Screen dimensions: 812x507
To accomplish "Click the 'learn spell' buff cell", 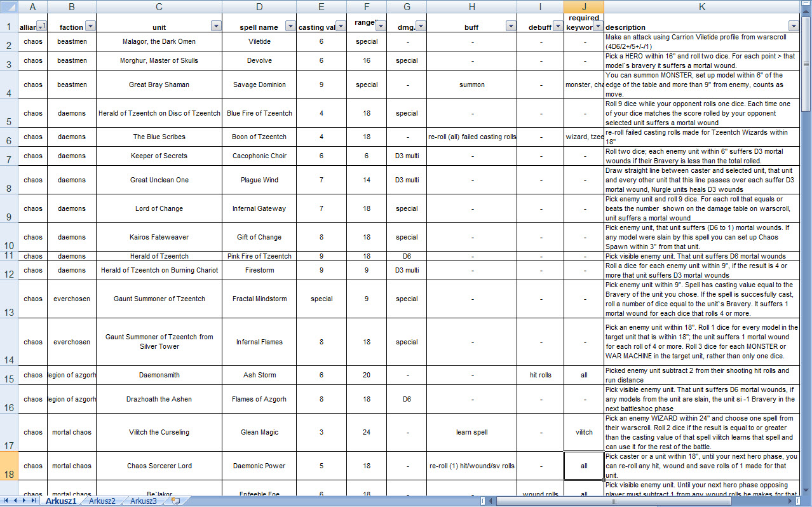I will pyautogui.click(x=471, y=432).
